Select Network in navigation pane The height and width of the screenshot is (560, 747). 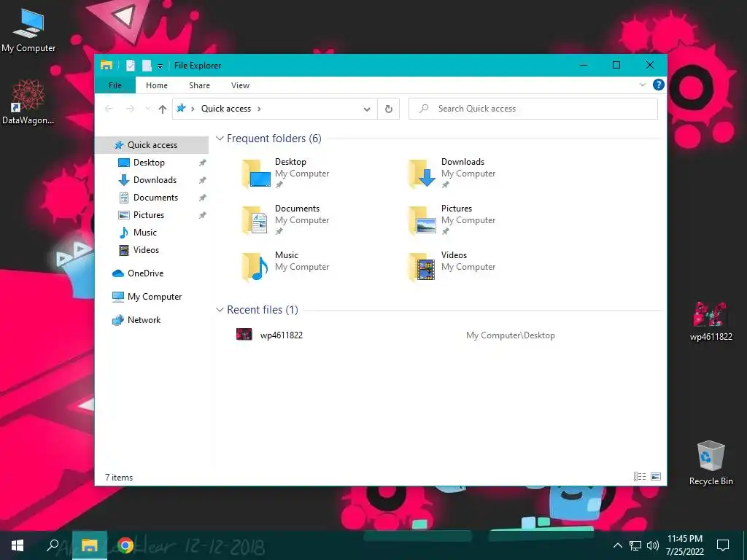tap(144, 320)
